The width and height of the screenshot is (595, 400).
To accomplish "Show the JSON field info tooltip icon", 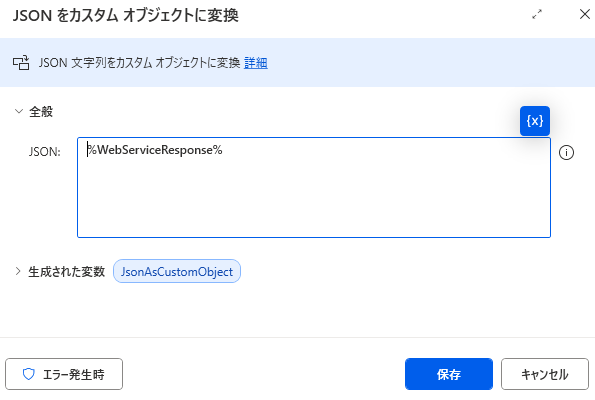I will pos(566,153).
